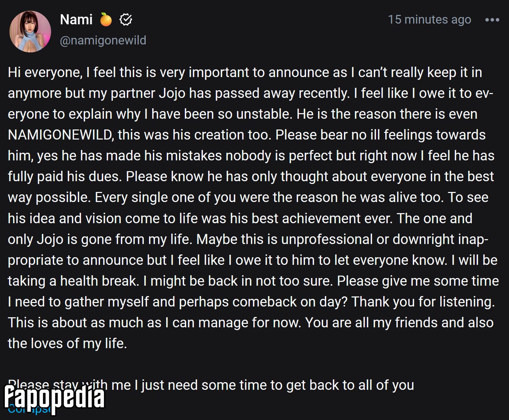
Task: Open the "15 minutes ago" timestamp permalink
Action: click(429, 19)
